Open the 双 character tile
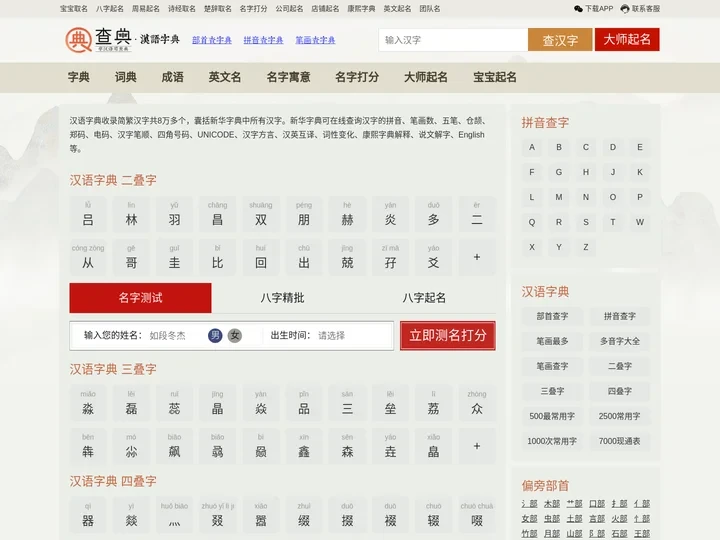The image size is (720, 540). [x=261, y=214]
